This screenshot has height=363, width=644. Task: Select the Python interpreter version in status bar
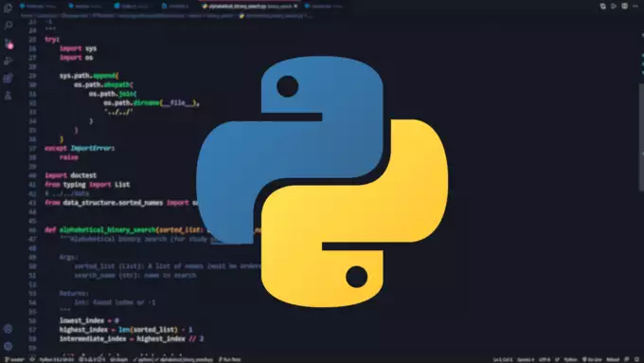(x=56, y=360)
